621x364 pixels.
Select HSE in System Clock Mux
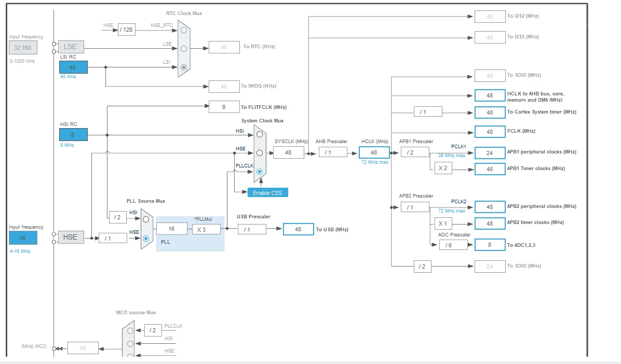(x=260, y=153)
